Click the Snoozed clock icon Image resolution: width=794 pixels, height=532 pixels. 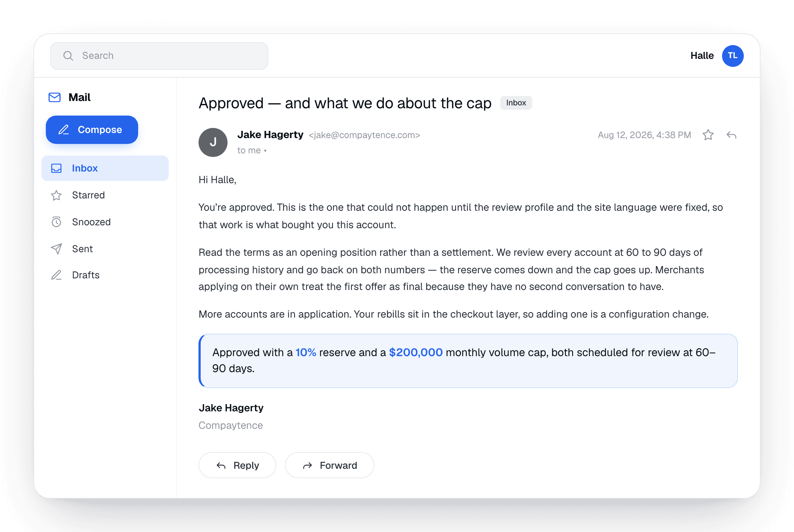56,222
